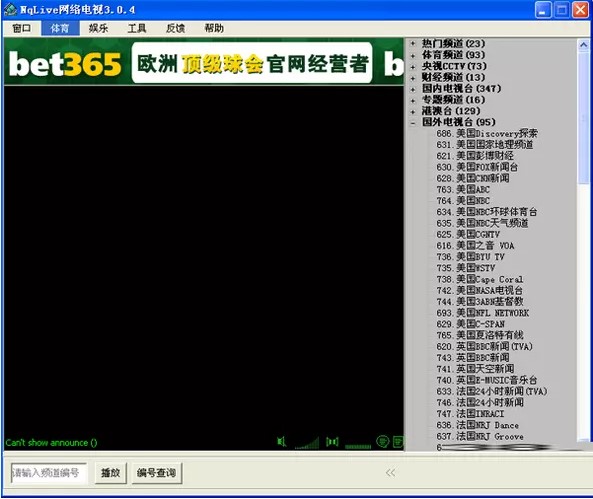Click the Can't show announce status text
The height and width of the screenshot is (499, 593).
click(x=51, y=443)
